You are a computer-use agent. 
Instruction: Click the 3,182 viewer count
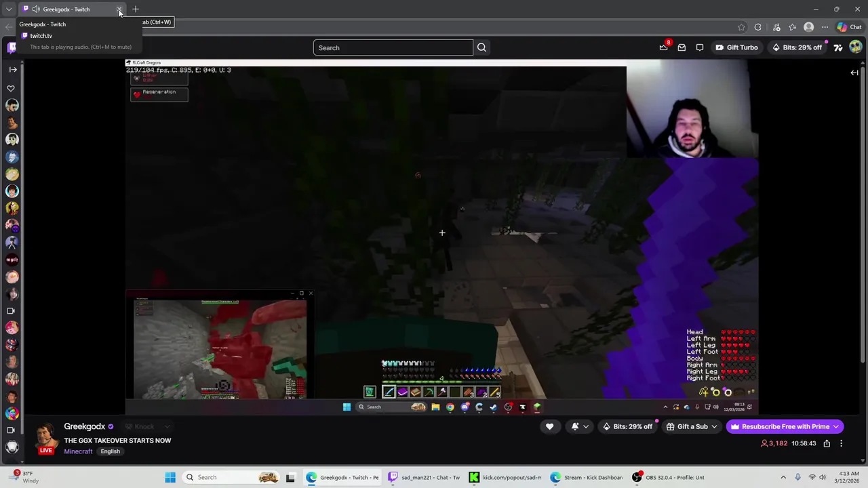point(774,443)
